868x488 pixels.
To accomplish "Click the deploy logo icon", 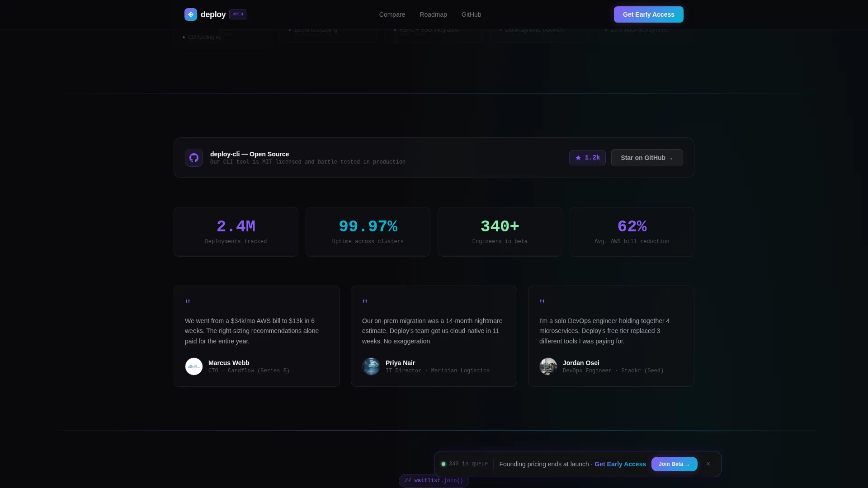I will (x=191, y=14).
